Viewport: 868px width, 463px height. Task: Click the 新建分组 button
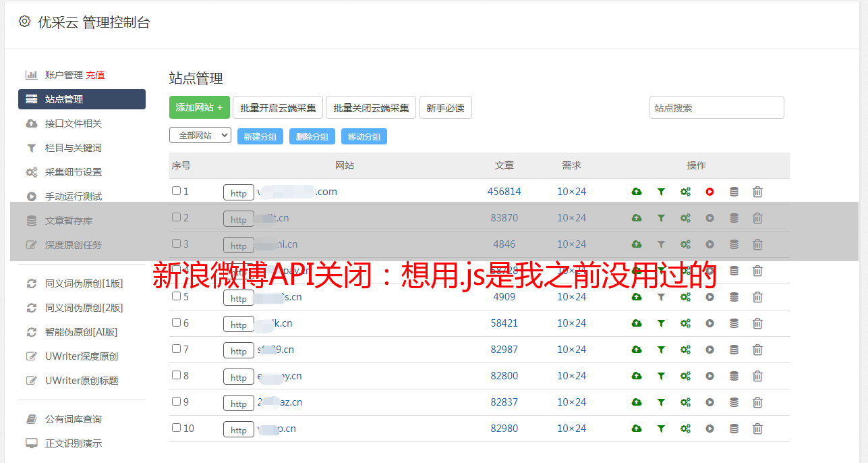click(x=260, y=136)
